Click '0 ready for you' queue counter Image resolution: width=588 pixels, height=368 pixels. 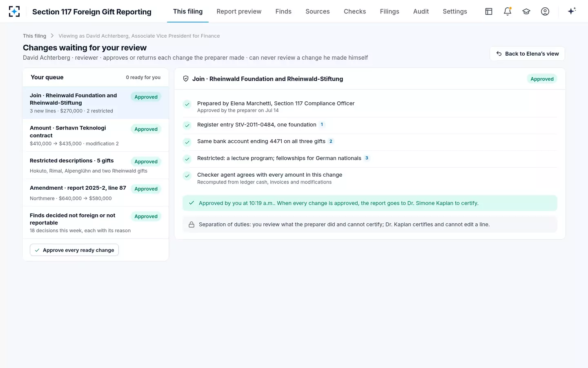pos(143,77)
